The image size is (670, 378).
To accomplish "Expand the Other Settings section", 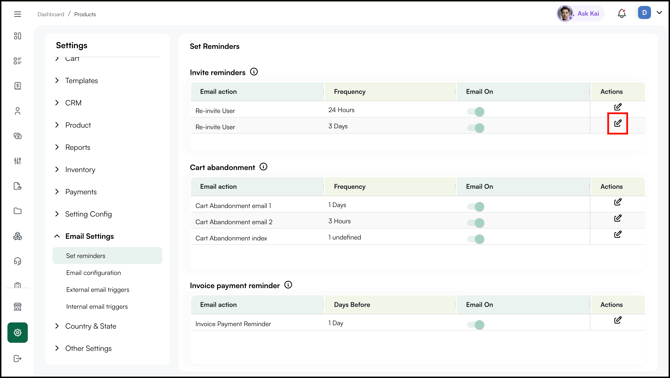I will click(x=83, y=348).
